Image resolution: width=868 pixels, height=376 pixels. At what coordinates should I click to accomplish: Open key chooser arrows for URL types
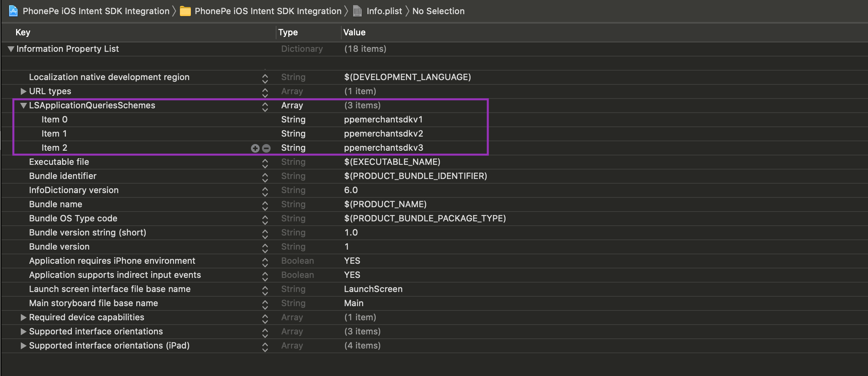coord(265,92)
